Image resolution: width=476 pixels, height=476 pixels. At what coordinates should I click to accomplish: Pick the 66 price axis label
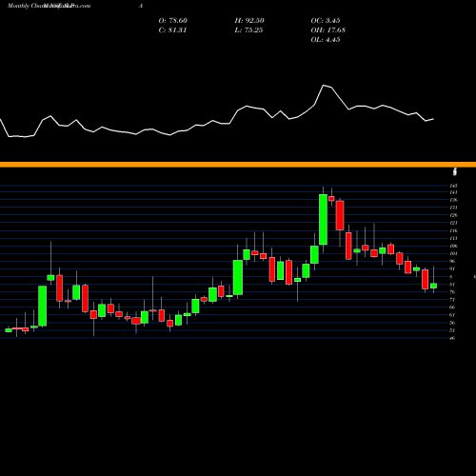coord(453,307)
